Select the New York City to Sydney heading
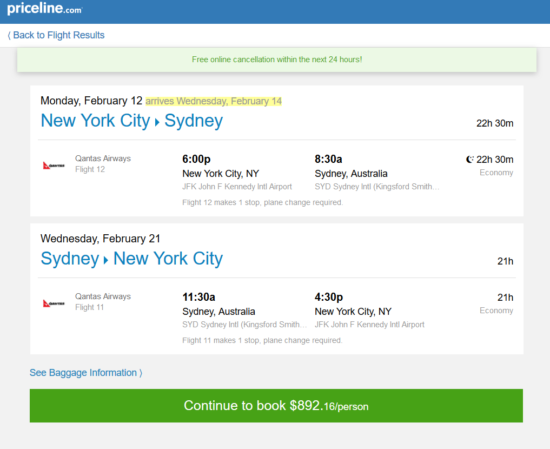 [x=132, y=121]
